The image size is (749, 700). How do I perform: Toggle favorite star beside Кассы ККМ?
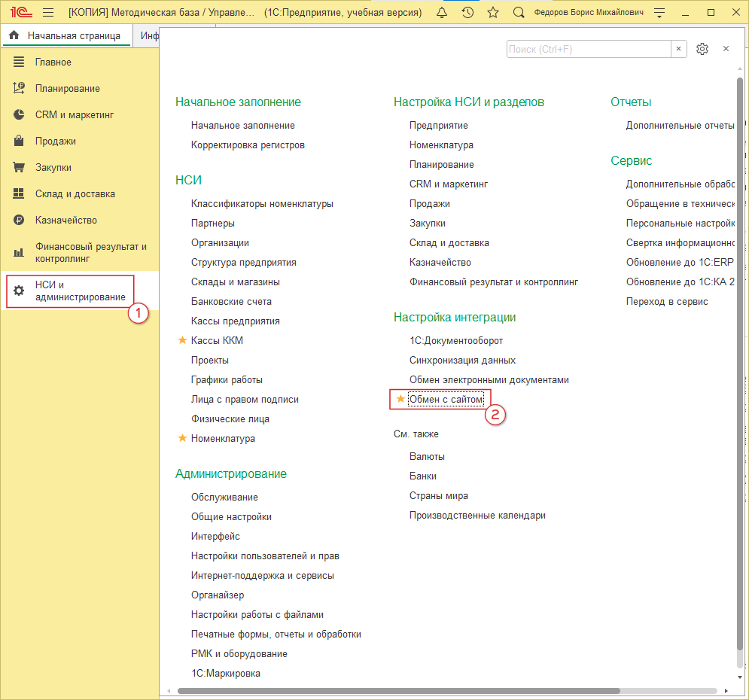(181, 341)
